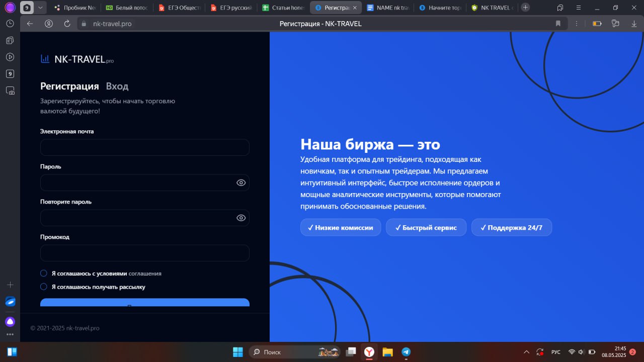Click the Yandex profile avatar icon
Viewport: 644px width, 362px height.
tap(10, 8)
